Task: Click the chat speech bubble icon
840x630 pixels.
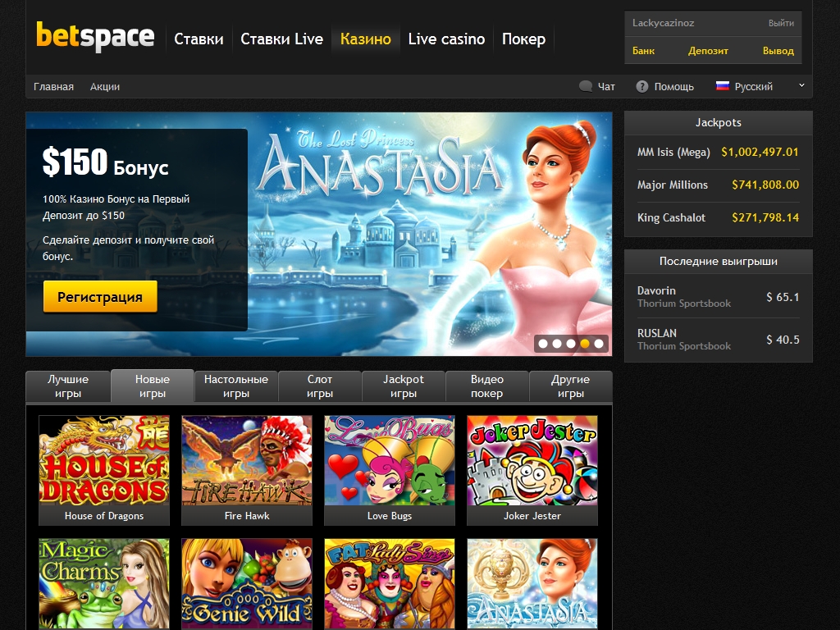Action: 586,86
